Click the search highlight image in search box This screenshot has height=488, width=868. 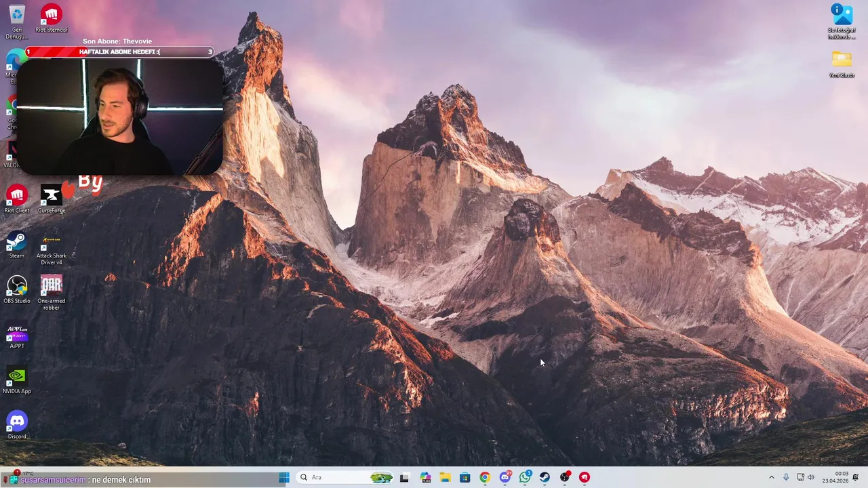pyautogui.click(x=381, y=477)
